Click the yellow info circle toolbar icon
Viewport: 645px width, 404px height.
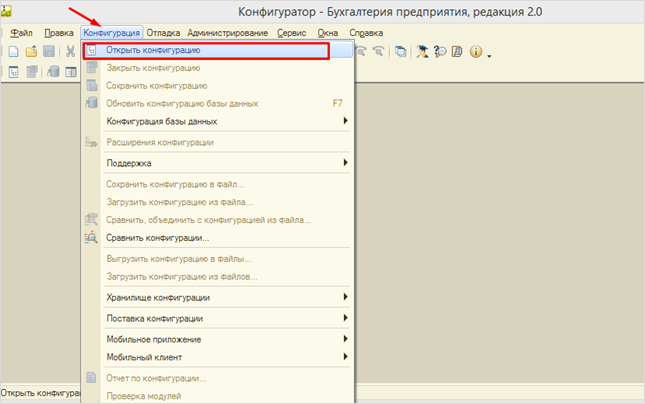click(x=476, y=52)
